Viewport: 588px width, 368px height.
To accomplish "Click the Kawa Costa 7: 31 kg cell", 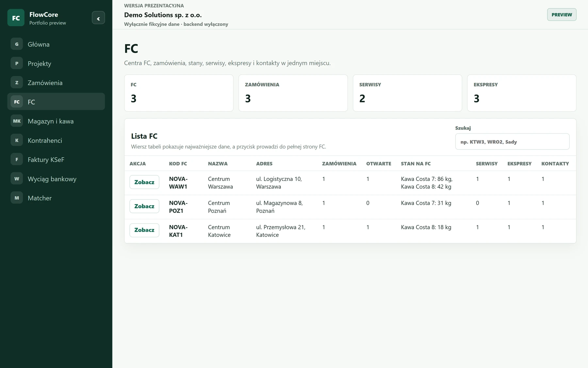I will click(426, 203).
